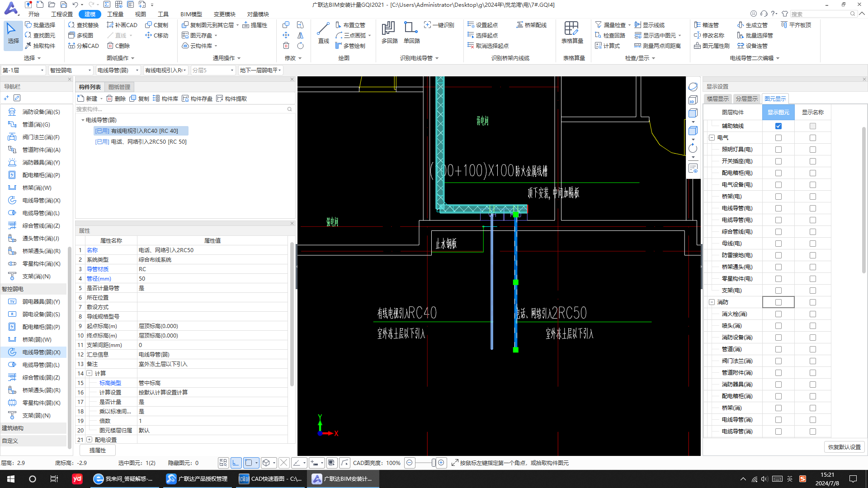Open the 工程设置 ribbon tab
The height and width of the screenshot is (488, 868).
[x=62, y=14]
